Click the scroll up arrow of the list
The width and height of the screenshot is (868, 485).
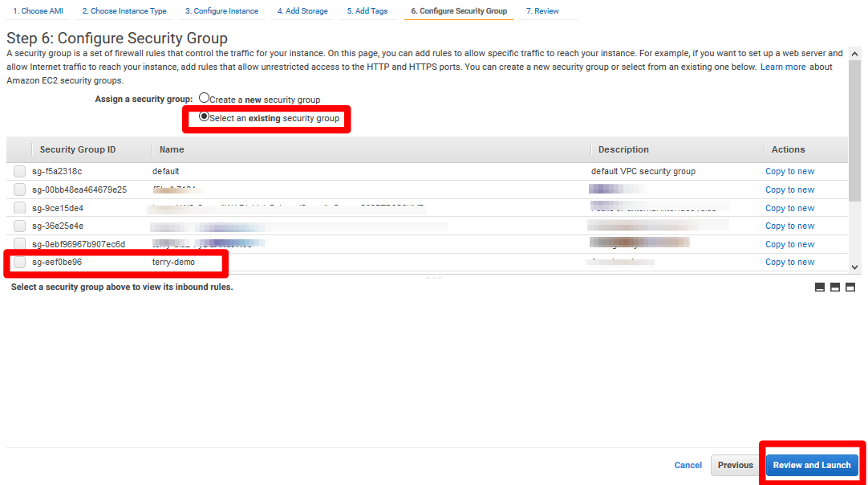point(854,54)
